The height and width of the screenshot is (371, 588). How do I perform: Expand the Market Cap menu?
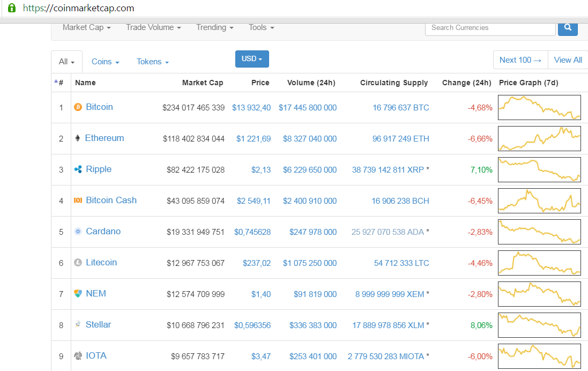point(86,27)
